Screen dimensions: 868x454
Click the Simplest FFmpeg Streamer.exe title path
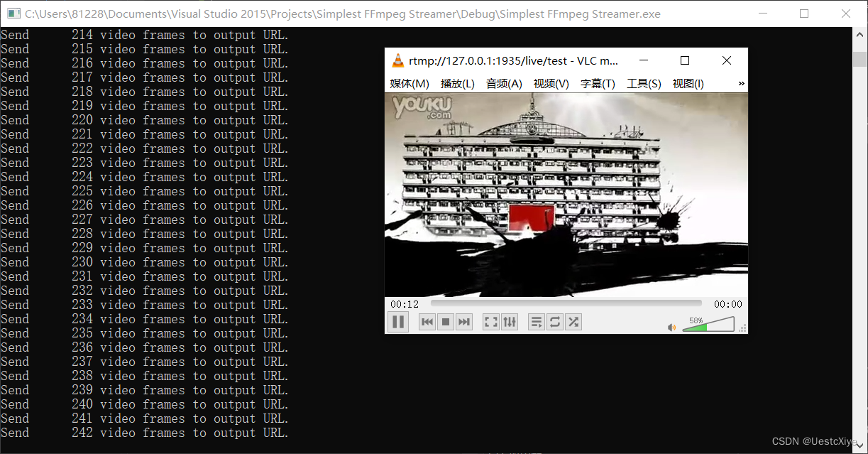point(343,13)
